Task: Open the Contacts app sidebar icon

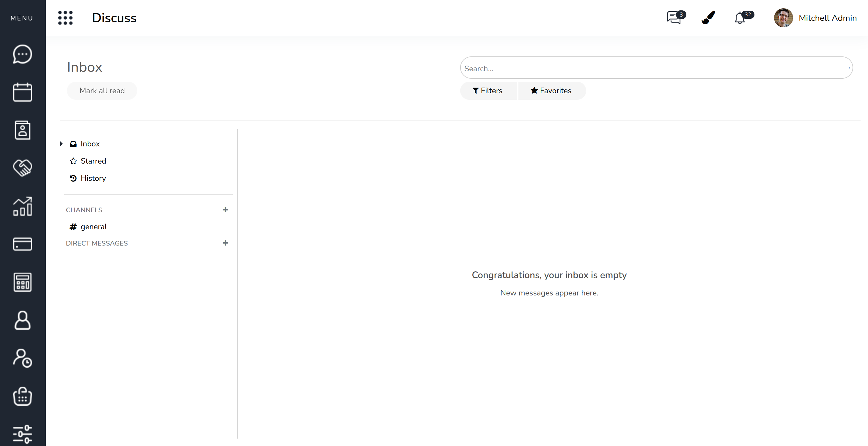Action: (x=23, y=130)
